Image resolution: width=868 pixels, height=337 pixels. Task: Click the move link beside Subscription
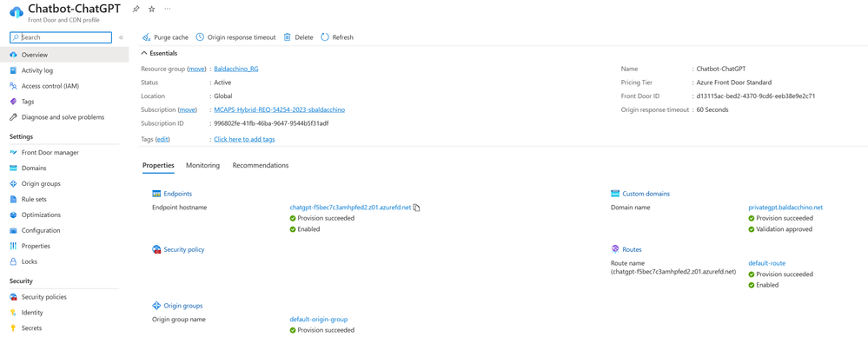click(x=187, y=109)
